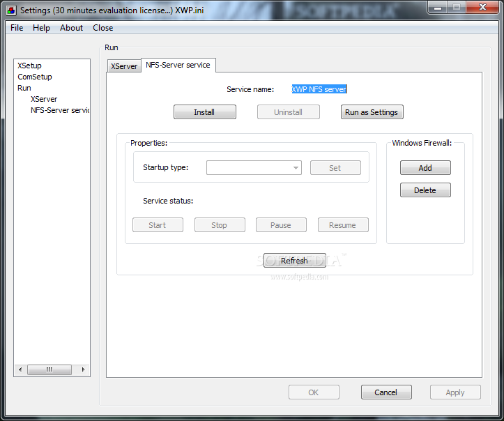This screenshot has height=421, width=504.
Task: Select NFS-Server service tree entry
Action: click(x=60, y=110)
